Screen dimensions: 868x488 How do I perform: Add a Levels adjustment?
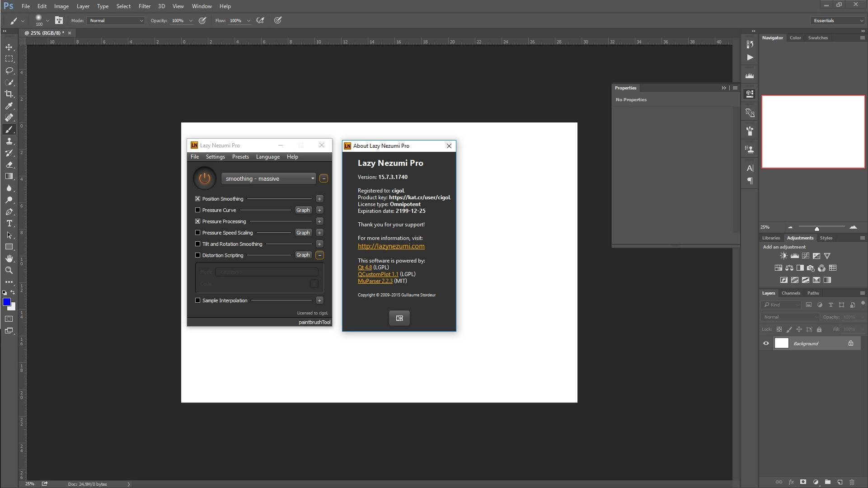click(794, 256)
